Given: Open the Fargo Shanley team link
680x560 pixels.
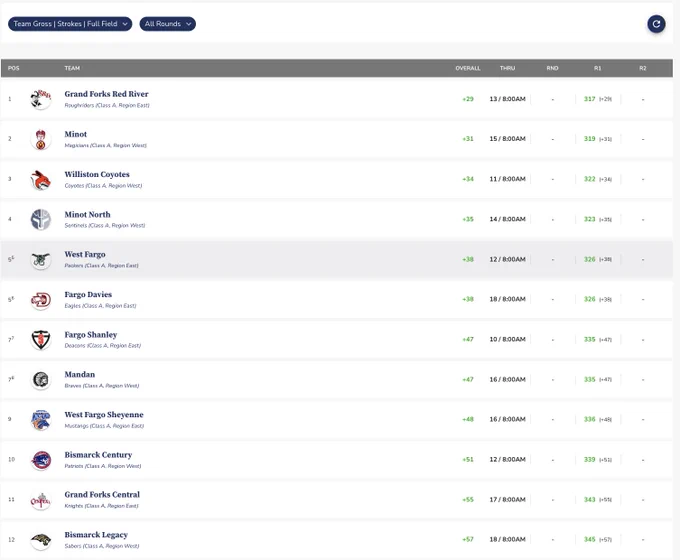Looking at the screenshot, I should (x=91, y=335).
